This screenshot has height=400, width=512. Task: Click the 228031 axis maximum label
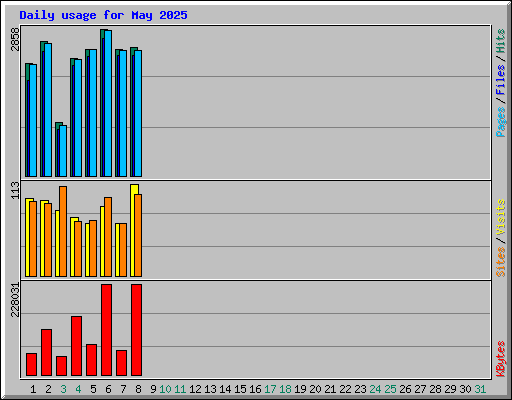tap(15, 299)
